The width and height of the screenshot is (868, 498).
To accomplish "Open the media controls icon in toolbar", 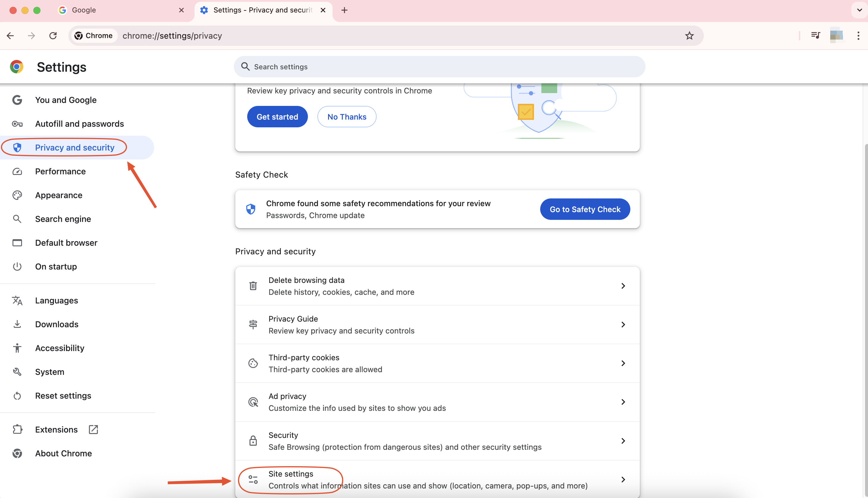I will pos(815,36).
